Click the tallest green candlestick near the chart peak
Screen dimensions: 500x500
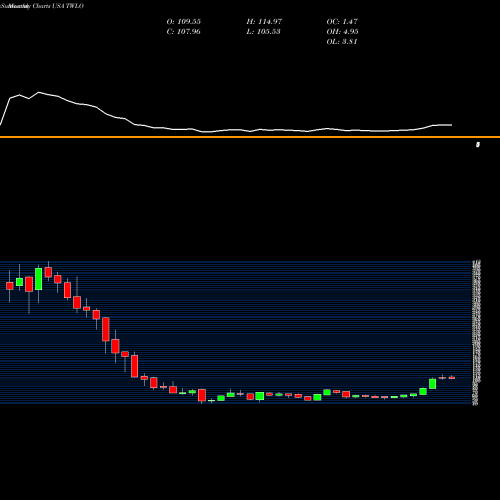[x=39, y=279]
